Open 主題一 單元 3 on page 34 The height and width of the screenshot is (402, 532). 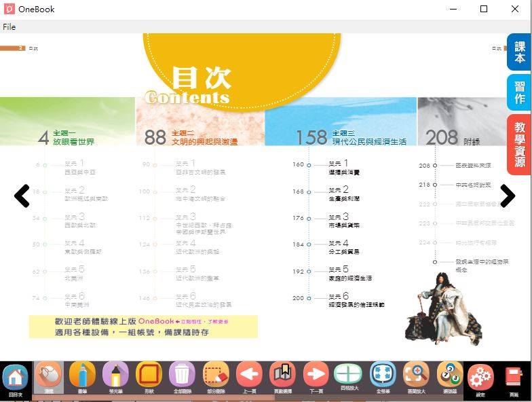(x=64, y=220)
